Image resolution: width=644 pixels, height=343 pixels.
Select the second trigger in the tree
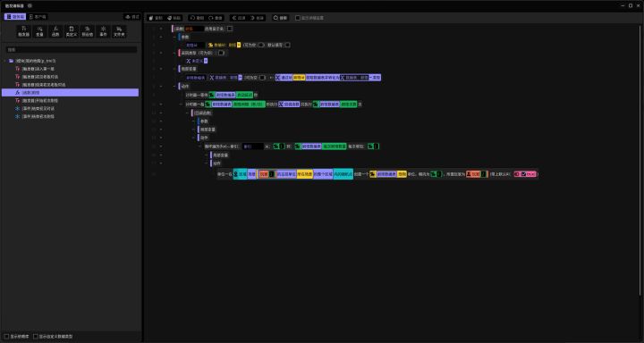coord(71,77)
